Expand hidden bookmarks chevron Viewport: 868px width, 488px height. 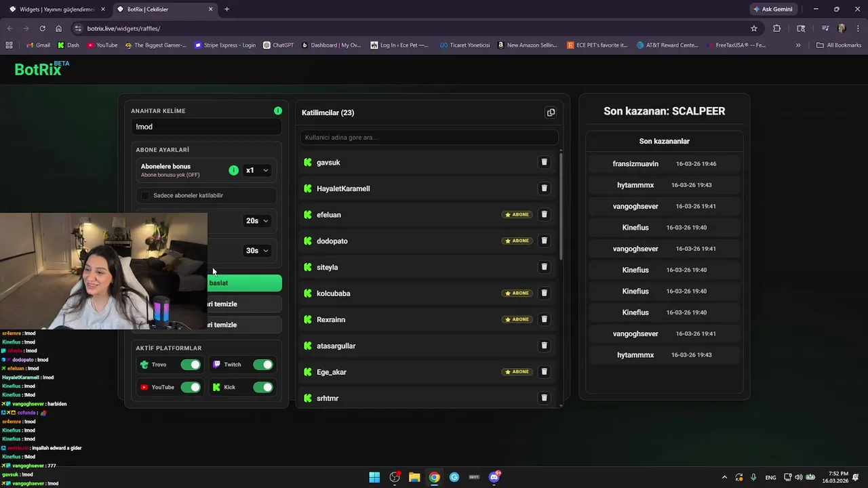(798, 45)
